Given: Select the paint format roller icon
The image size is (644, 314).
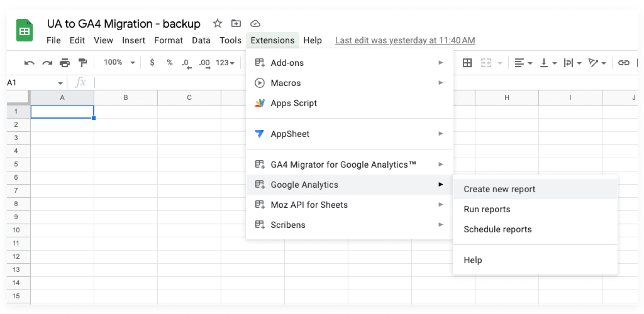Looking at the screenshot, I should coord(83,63).
